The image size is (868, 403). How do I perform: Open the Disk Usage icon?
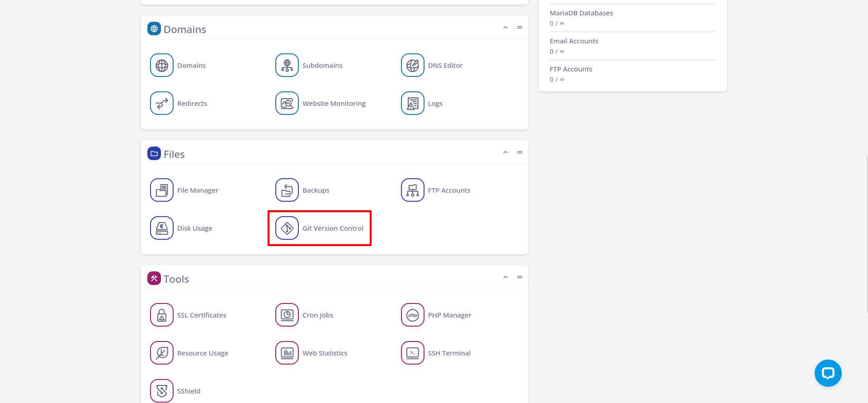pos(162,228)
